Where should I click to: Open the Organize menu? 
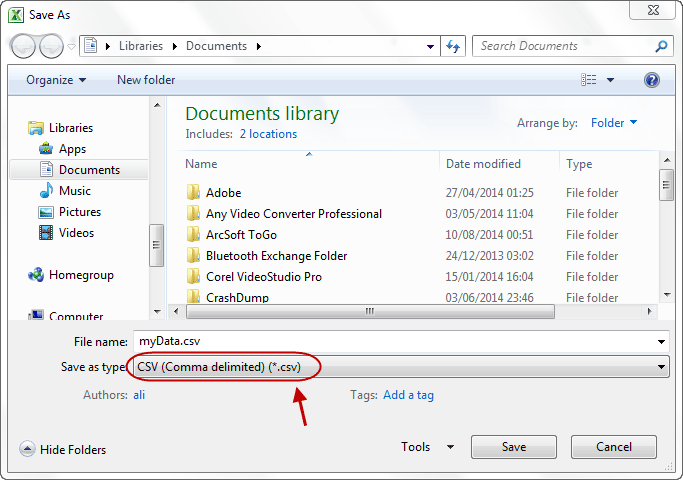pos(56,80)
